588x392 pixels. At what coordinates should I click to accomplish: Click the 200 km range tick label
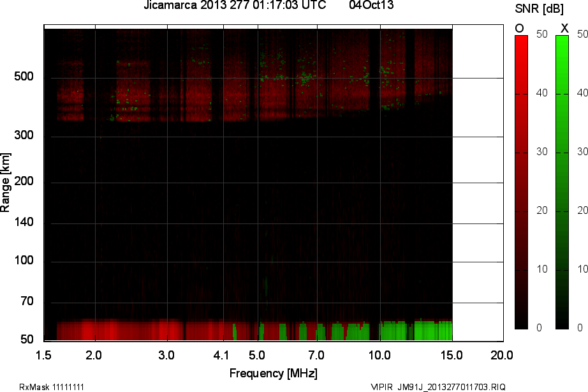[24, 181]
